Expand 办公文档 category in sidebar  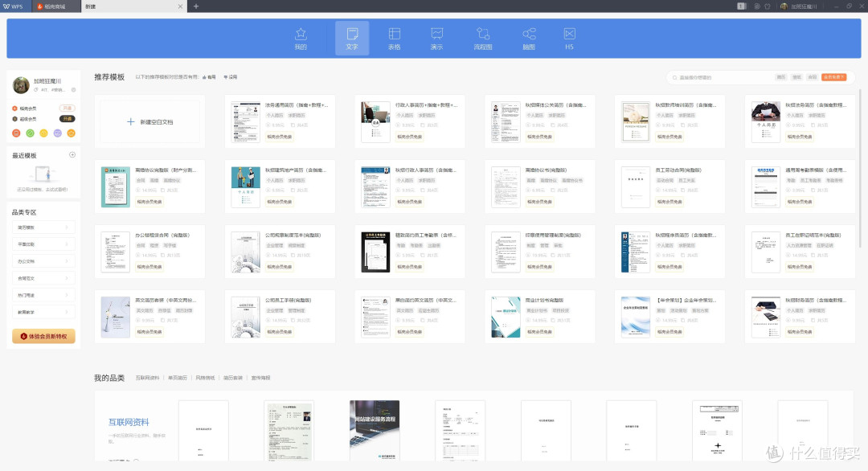(43, 261)
